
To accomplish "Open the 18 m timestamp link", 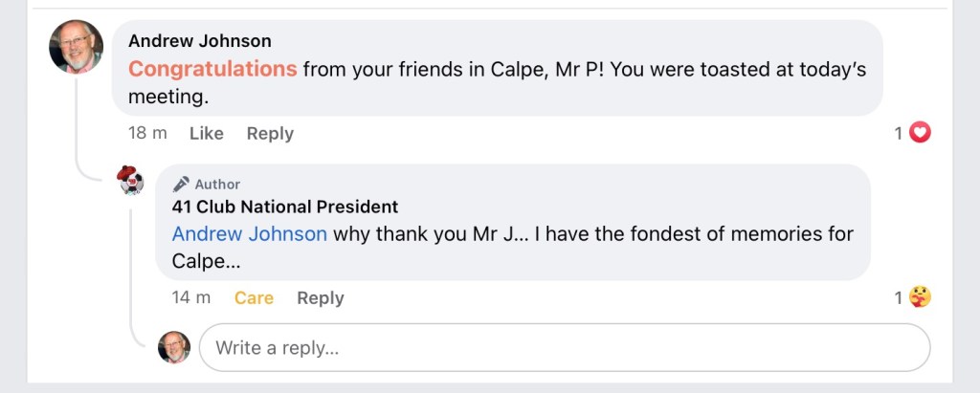I will point(147,134).
